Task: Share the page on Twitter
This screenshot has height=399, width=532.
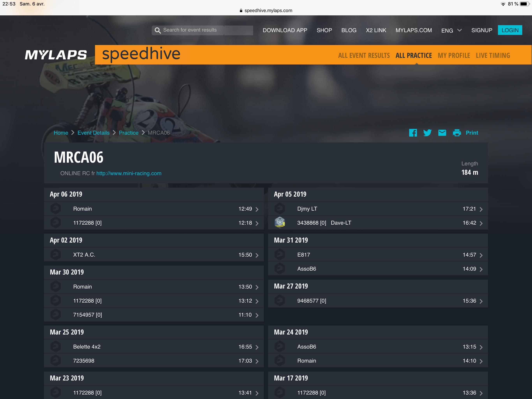Action: [x=427, y=133]
